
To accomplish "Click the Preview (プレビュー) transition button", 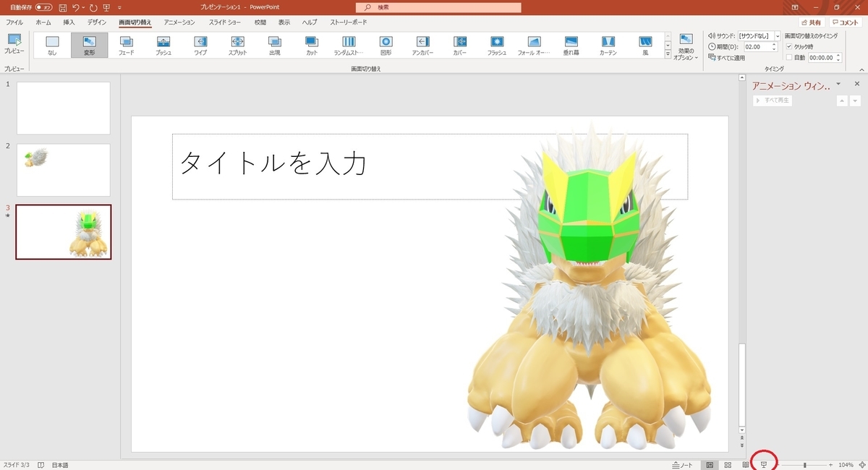I will click(14, 44).
